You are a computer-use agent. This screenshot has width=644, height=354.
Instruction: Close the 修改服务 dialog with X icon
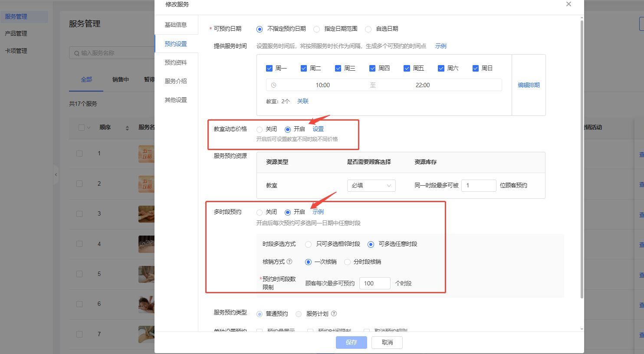click(568, 4)
